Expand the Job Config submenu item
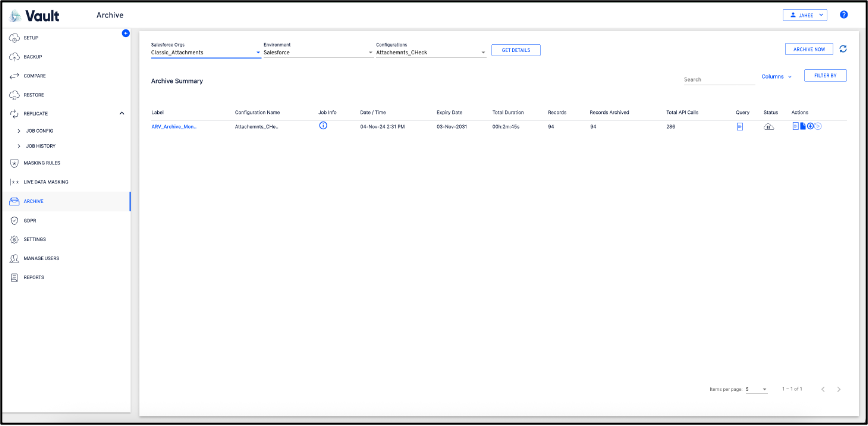The height and width of the screenshot is (426, 868). point(40,131)
